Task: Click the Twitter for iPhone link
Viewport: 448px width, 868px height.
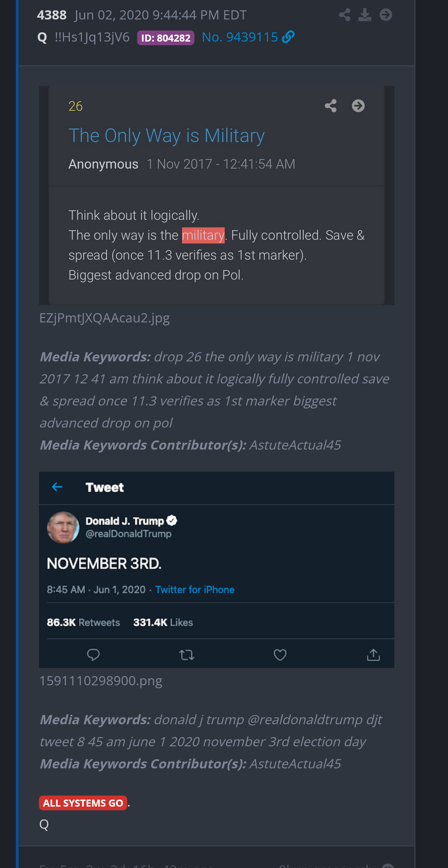Action: (195, 590)
